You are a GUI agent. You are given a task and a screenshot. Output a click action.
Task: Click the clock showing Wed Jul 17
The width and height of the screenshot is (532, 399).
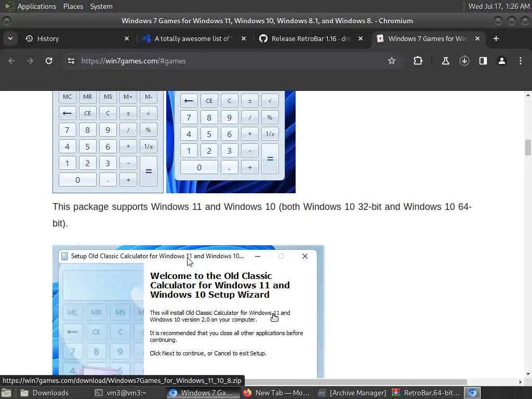[x=499, y=6]
